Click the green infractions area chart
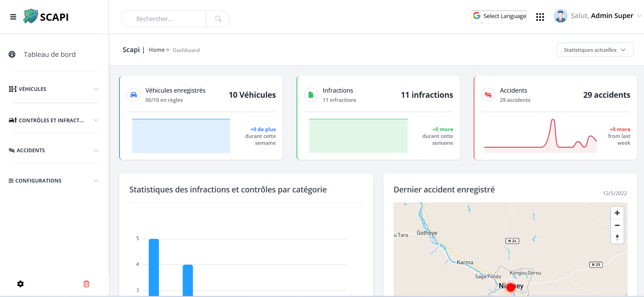The height and width of the screenshot is (297, 644). [x=358, y=136]
